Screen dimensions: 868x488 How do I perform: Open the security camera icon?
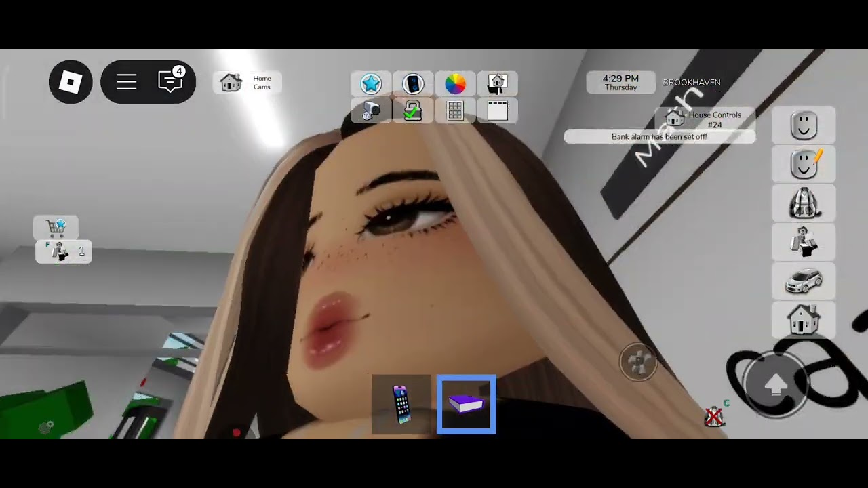(371, 110)
